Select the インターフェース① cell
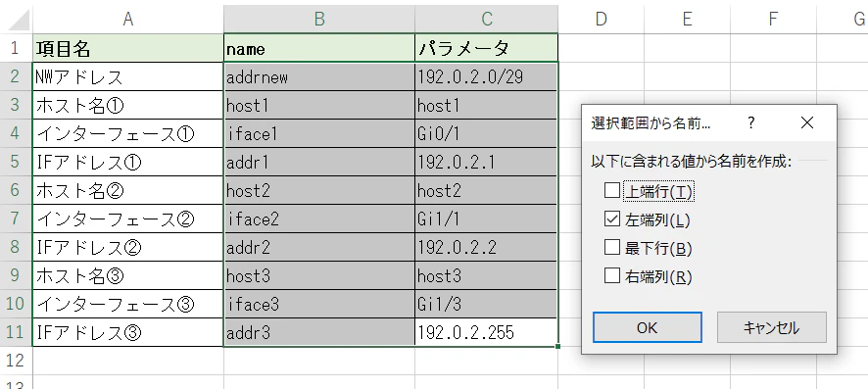 tap(128, 133)
